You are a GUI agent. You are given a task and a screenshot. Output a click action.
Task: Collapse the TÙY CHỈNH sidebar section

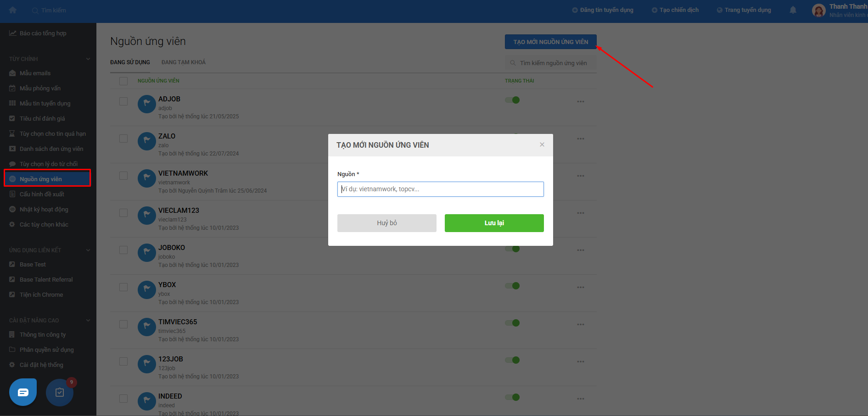(88, 59)
